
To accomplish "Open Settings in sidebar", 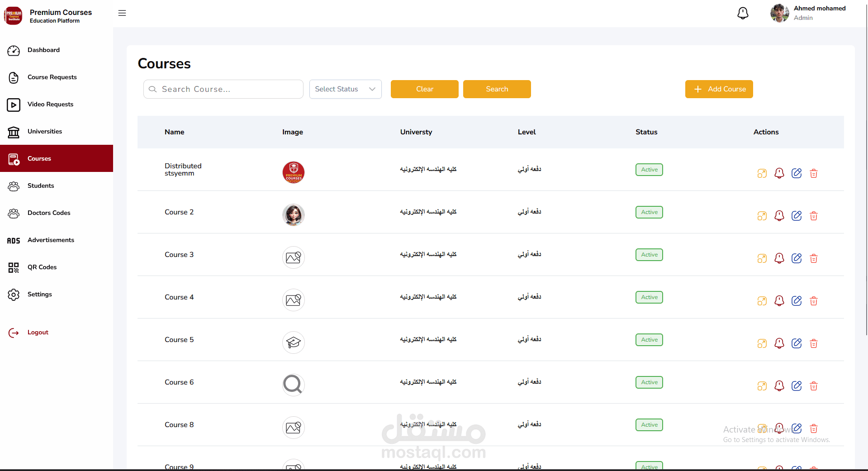I will (57, 295).
